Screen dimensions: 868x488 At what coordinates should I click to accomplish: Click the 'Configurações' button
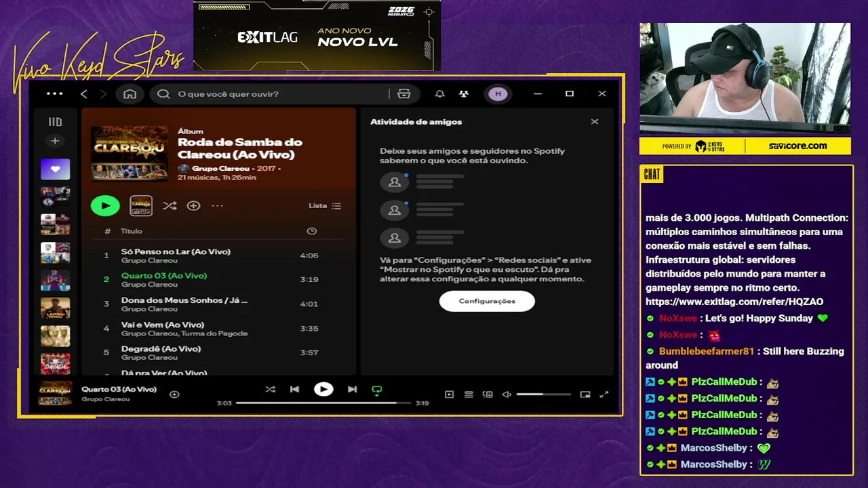tap(487, 301)
